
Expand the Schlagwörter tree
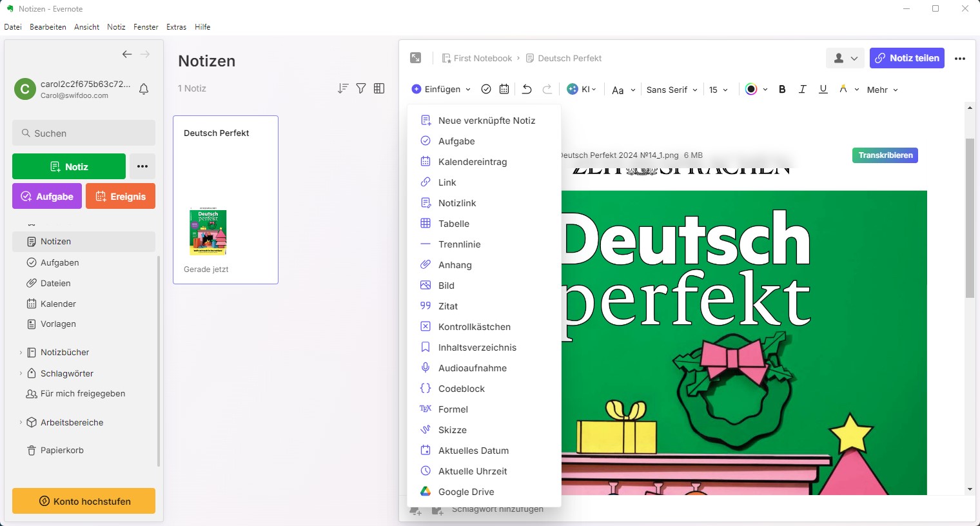click(21, 373)
